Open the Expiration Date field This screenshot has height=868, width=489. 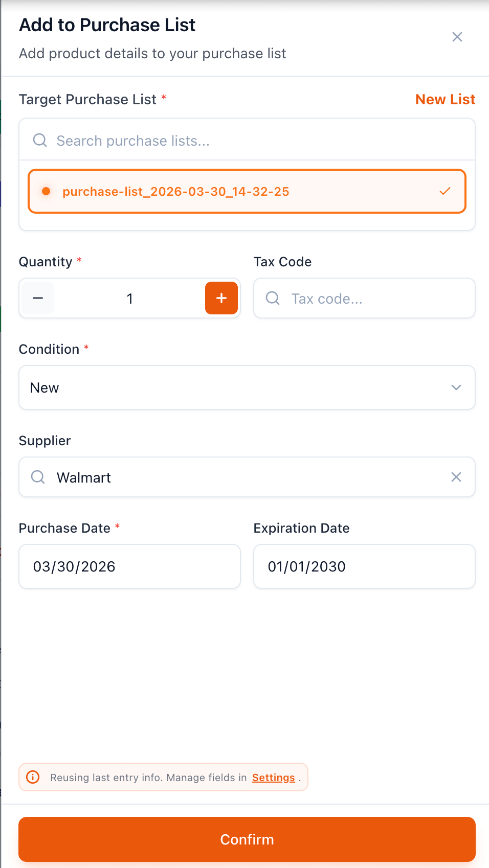click(364, 566)
